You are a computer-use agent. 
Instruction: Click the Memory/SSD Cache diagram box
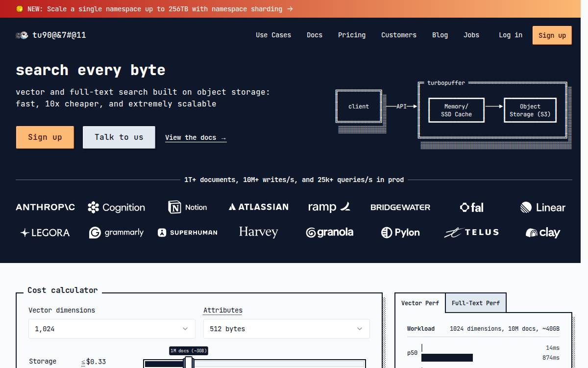click(x=456, y=110)
